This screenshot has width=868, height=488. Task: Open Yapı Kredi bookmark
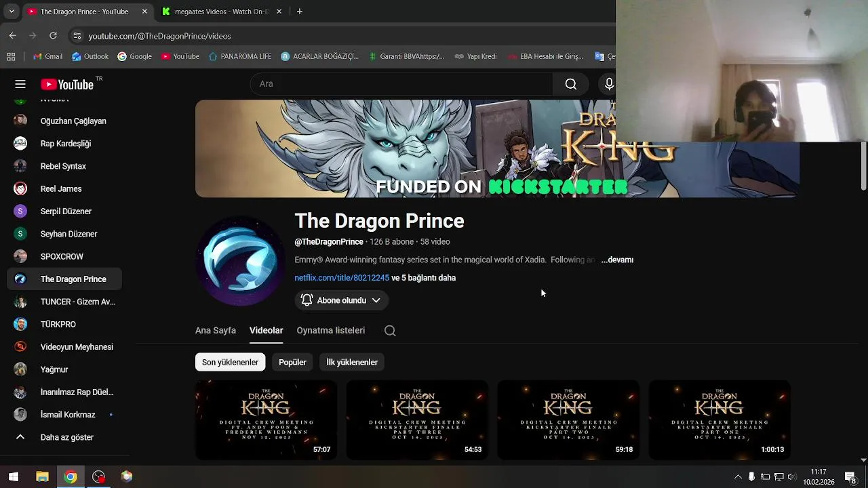coord(475,56)
